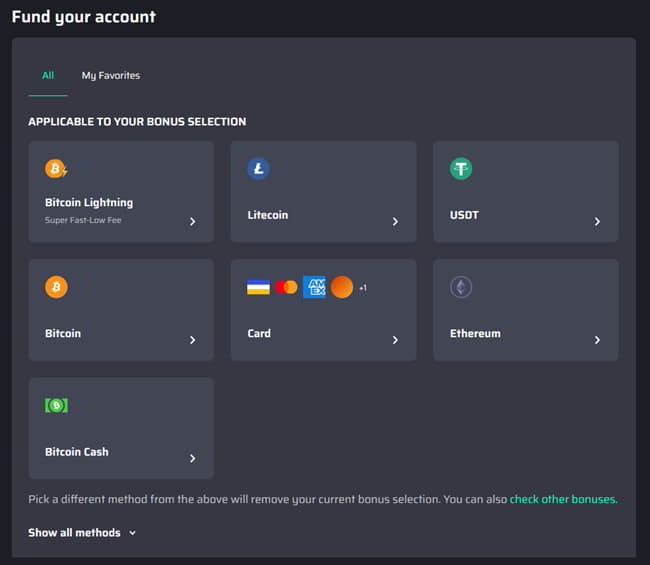
Task: Open Litecoin via its arrow chevron
Action: (395, 222)
